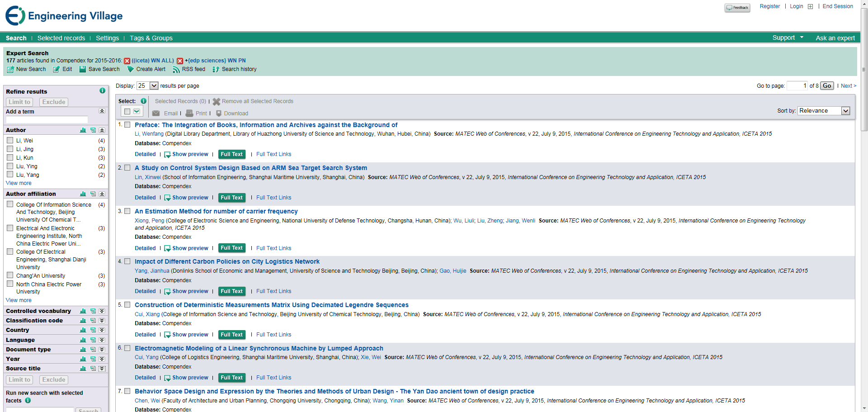
Task: Tick the select-all records checkbox
Action: 127,112
